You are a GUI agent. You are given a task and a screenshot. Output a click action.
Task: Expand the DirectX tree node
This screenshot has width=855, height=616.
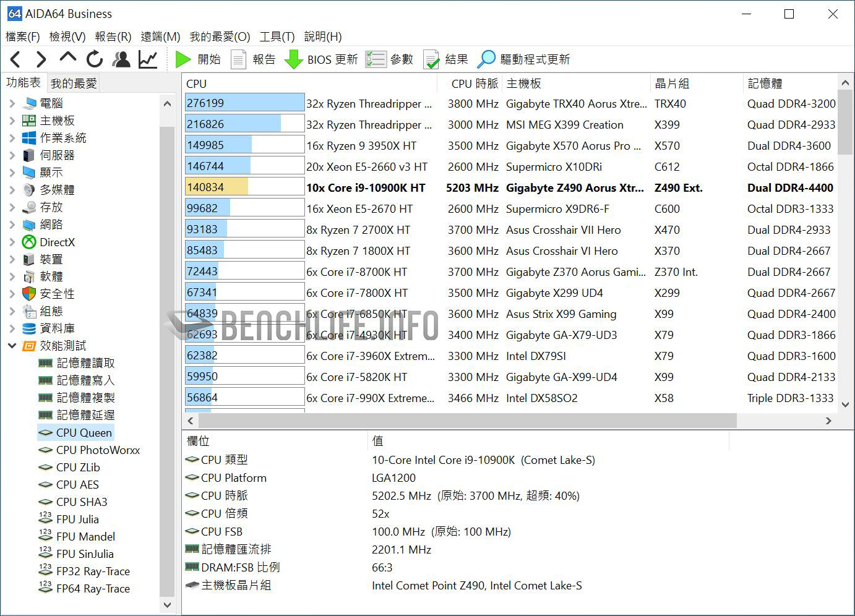point(12,242)
